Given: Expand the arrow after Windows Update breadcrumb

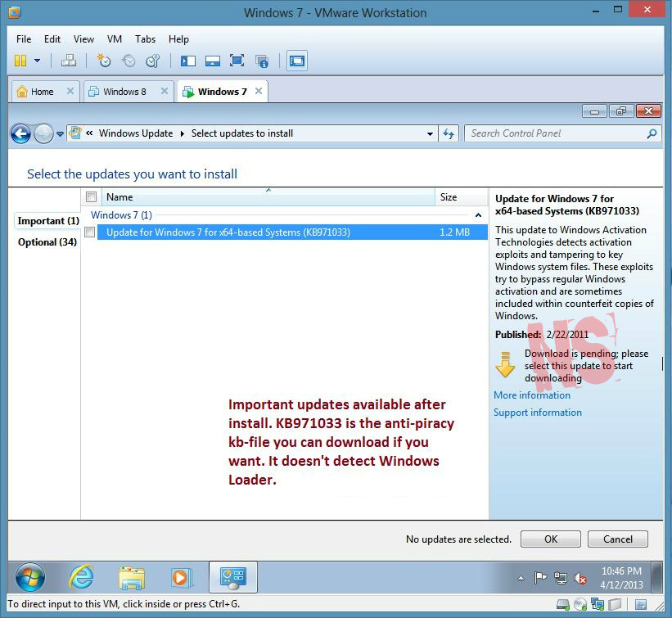Looking at the screenshot, I should (x=183, y=133).
